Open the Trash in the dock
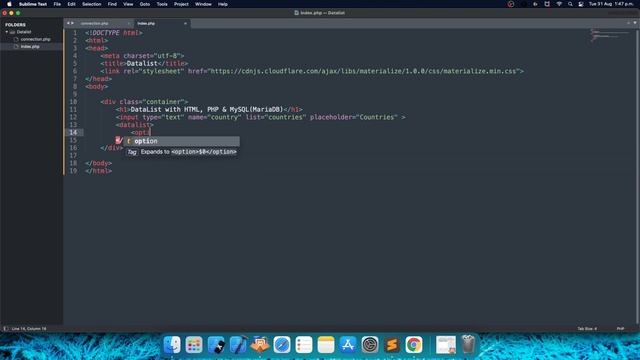 (x=468, y=345)
